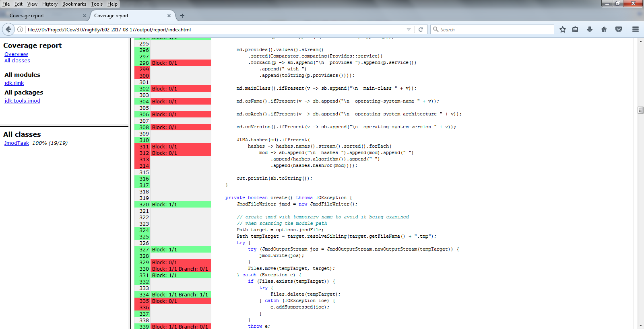Open the JmodTask class link
The height and width of the screenshot is (329, 644).
point(17,143)
